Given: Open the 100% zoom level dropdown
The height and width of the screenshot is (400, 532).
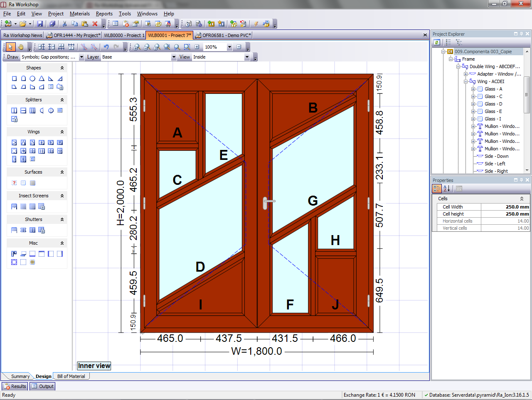Looking at the screenshot, I should point(229,47).
